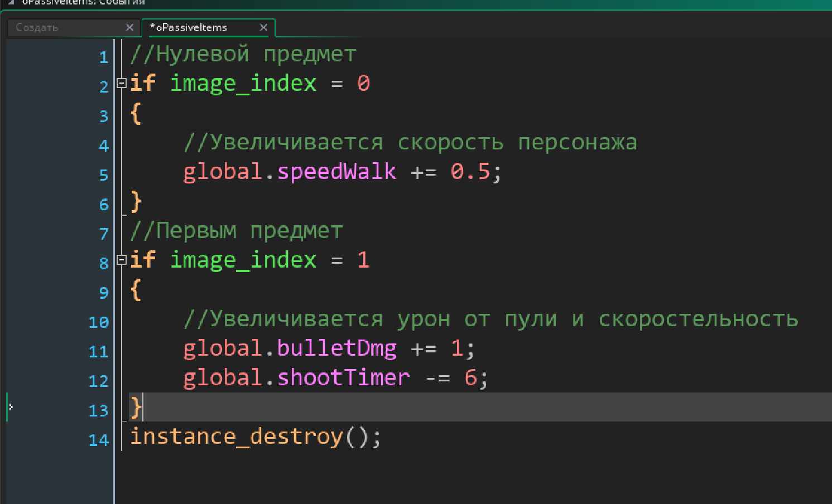Viewport: 832px width, 504px height.
Task: Click the global.speedWalk variable
Action: point(290,172)
